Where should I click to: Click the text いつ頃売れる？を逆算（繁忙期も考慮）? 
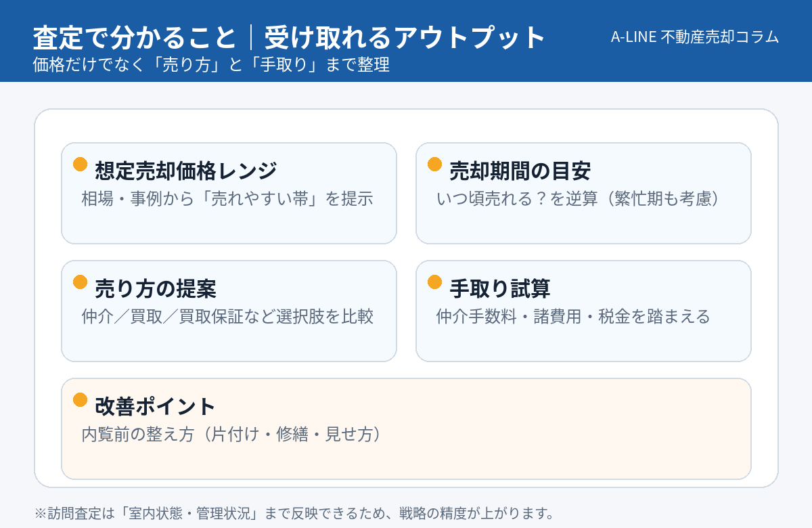[577, 199]
